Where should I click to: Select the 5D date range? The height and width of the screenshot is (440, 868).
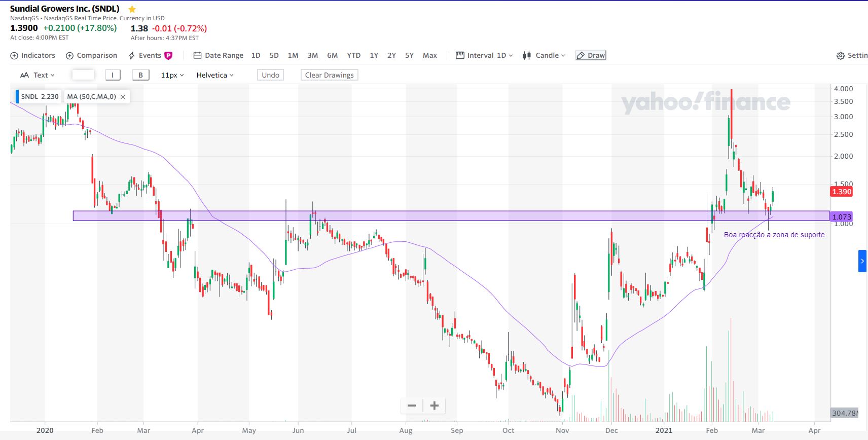click(x=274, y=55)
